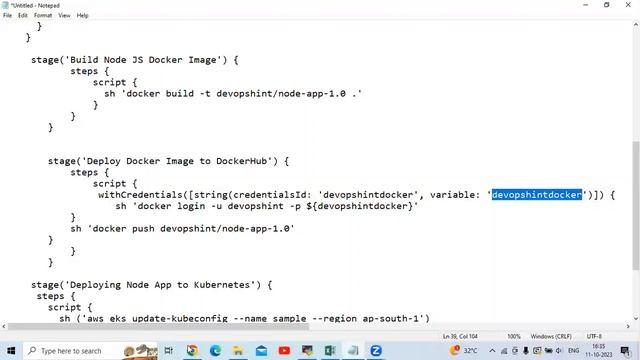Open YouTube icon in taskbar
The height and width of the screenshot is (360, 640).
[x=284, y=351]
